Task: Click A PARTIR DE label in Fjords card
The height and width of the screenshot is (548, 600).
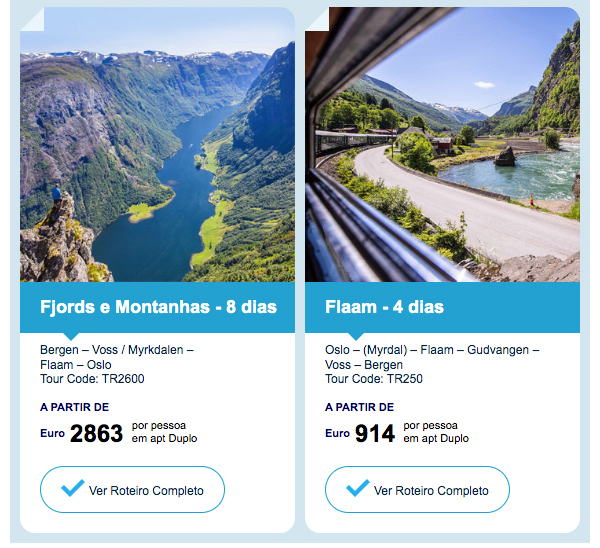Action: click(75, 407)
